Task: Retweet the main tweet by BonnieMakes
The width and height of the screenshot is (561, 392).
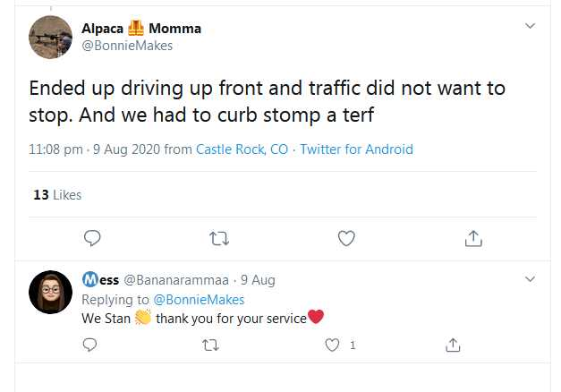Action: point(219,238)
